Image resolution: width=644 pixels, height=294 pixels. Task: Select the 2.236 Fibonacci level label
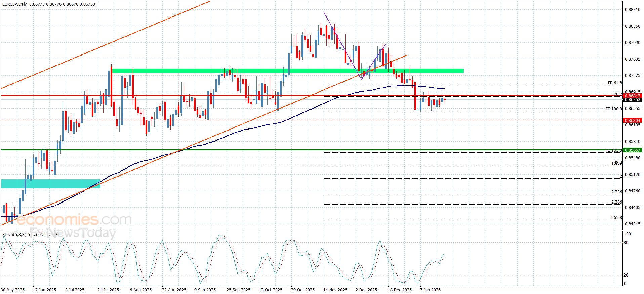tap(616, 192)
